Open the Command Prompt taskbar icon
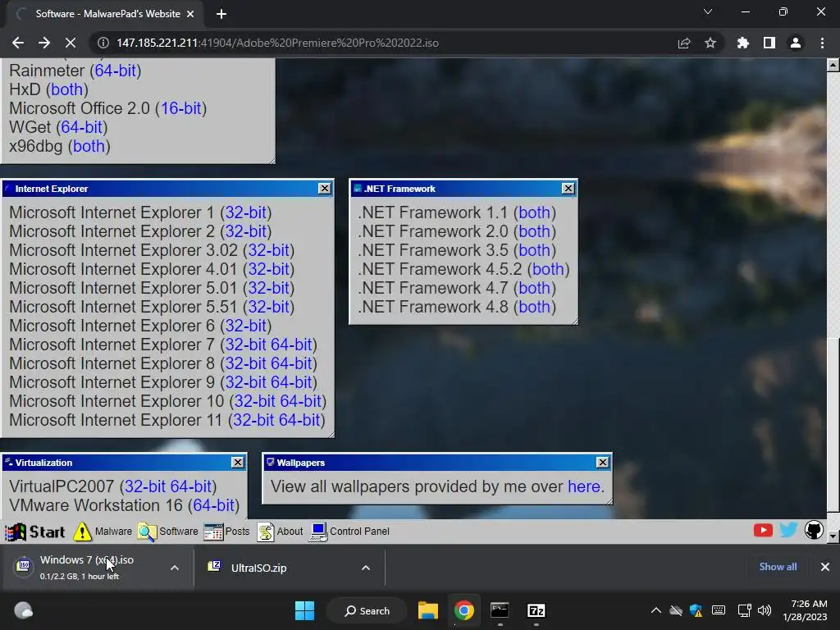Screen dimensions: 840x630 500,610
